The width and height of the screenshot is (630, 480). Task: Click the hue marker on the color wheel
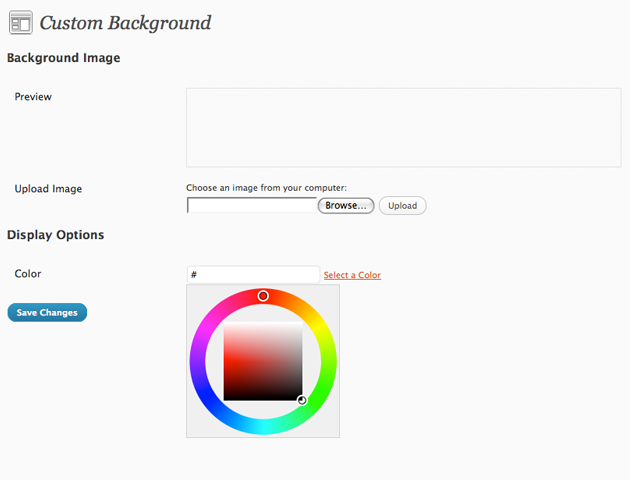[x=263, y=296]
